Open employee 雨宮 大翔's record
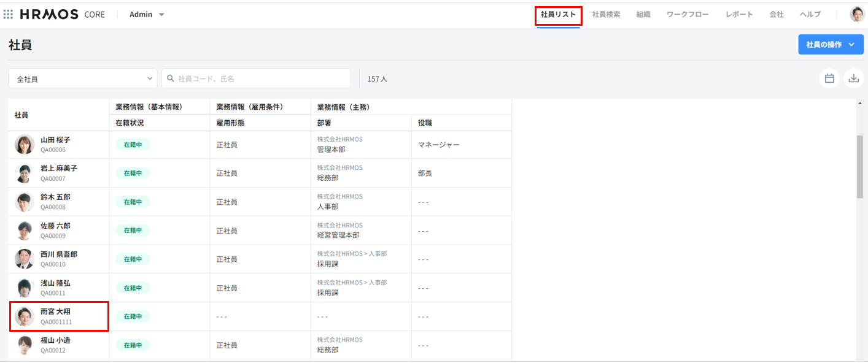 [x=55, y=311]
